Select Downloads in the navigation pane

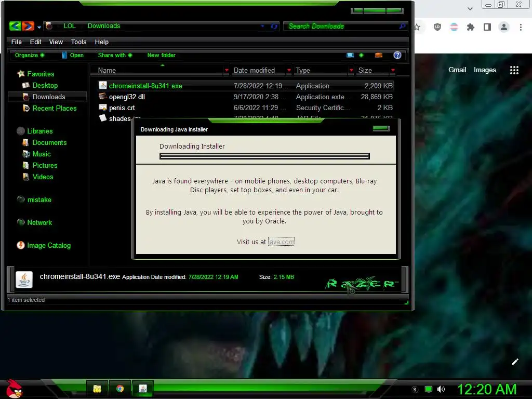[x=49, y=97]
